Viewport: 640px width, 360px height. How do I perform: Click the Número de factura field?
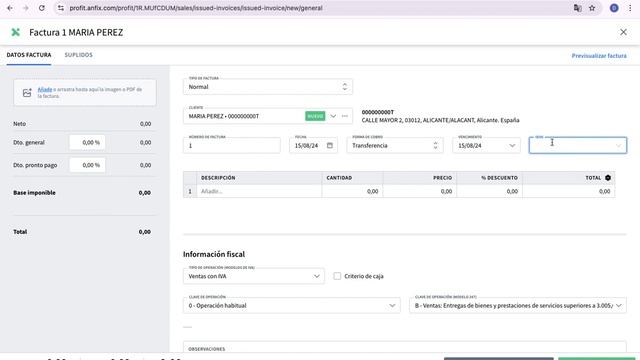click(x=231, y=145)
